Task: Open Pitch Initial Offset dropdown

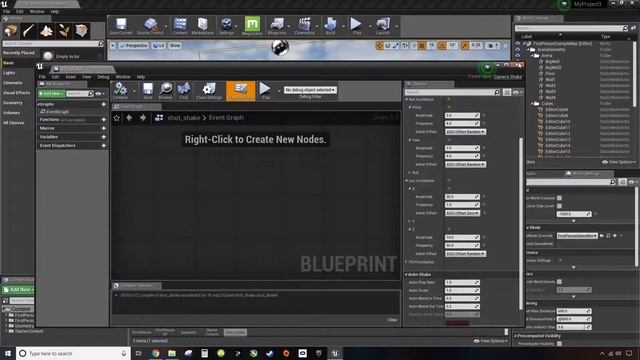Action: 465,132
